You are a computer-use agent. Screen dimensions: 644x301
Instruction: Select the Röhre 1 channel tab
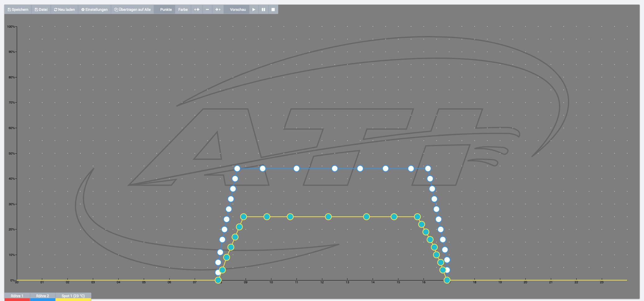(17, 296)
